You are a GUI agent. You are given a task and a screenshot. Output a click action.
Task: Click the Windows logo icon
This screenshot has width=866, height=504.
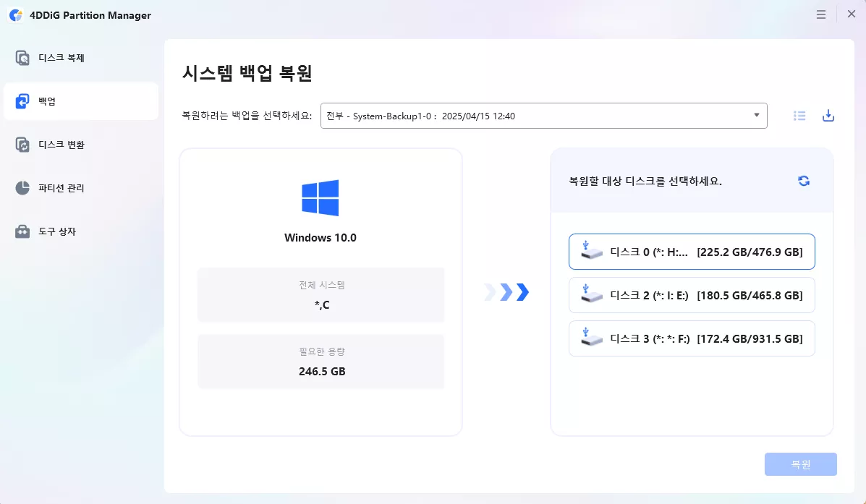[320, 197]
